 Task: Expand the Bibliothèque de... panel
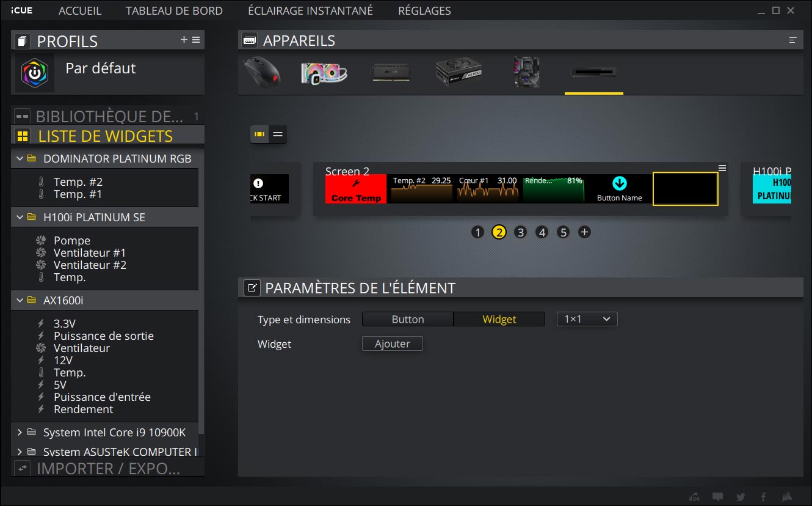pos(107,116)
